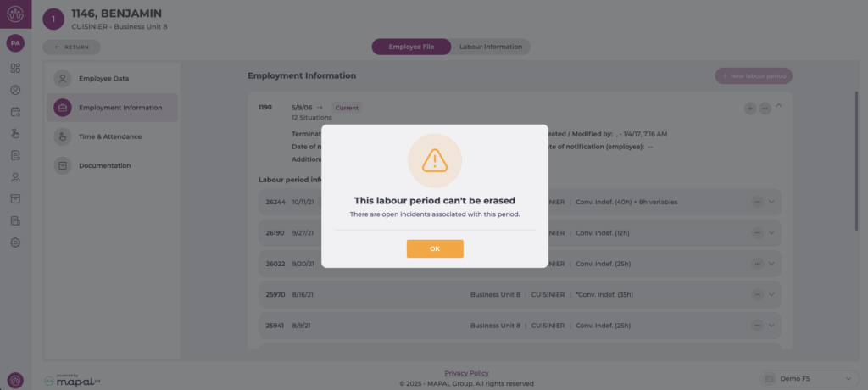This screenshot has height=390, width=868.
Task: Click the Employee Data person icon
Action: (63, 79)
